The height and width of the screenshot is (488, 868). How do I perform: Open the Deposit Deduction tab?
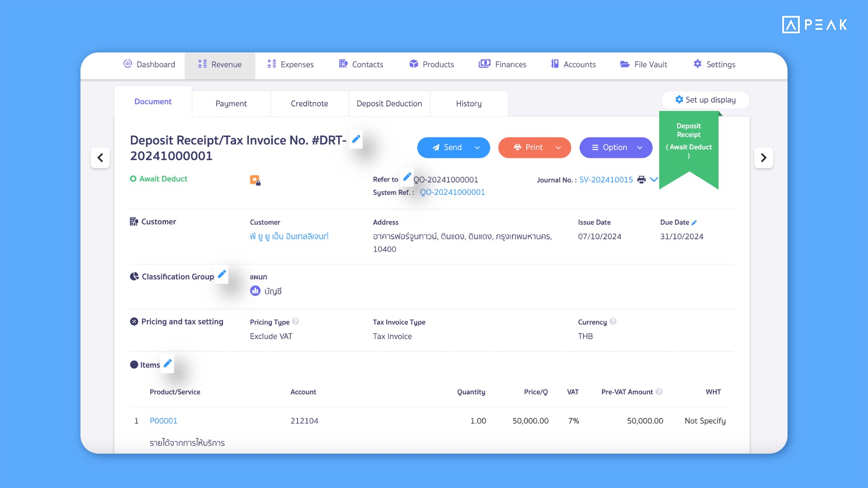click(389, 103)
